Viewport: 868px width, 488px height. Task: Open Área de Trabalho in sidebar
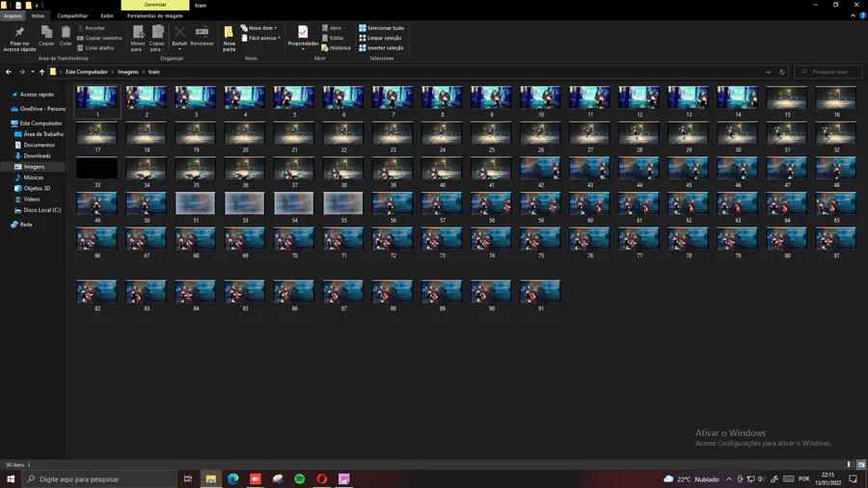pyautogui.click(x=39, y=134)
